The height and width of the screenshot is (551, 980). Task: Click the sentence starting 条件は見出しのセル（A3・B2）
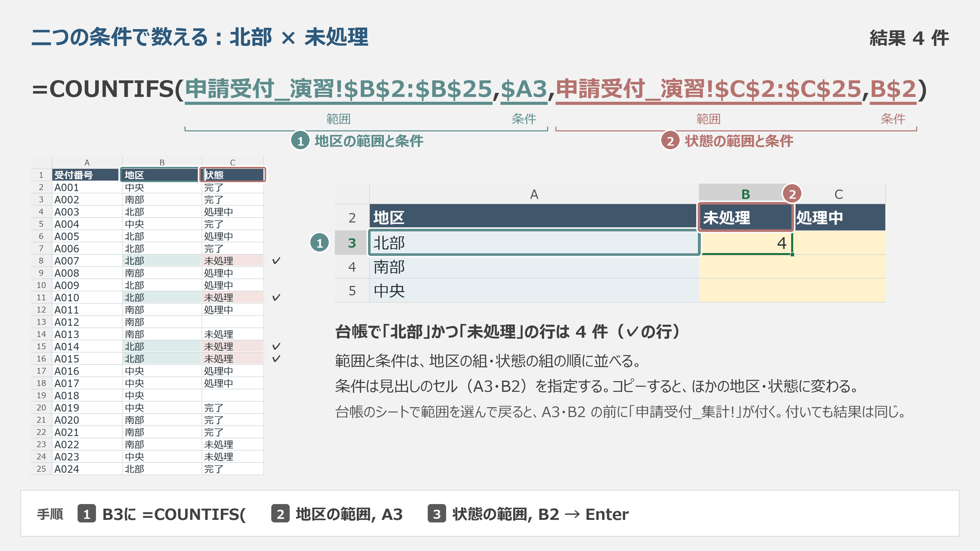(x=597, y=386)
